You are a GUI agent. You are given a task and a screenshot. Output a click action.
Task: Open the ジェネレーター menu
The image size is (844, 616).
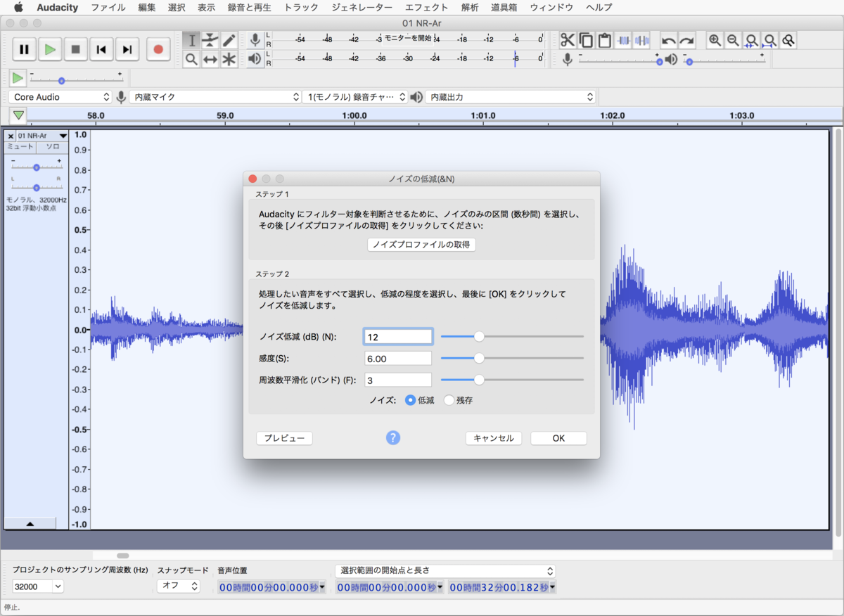tap(362, 8)
